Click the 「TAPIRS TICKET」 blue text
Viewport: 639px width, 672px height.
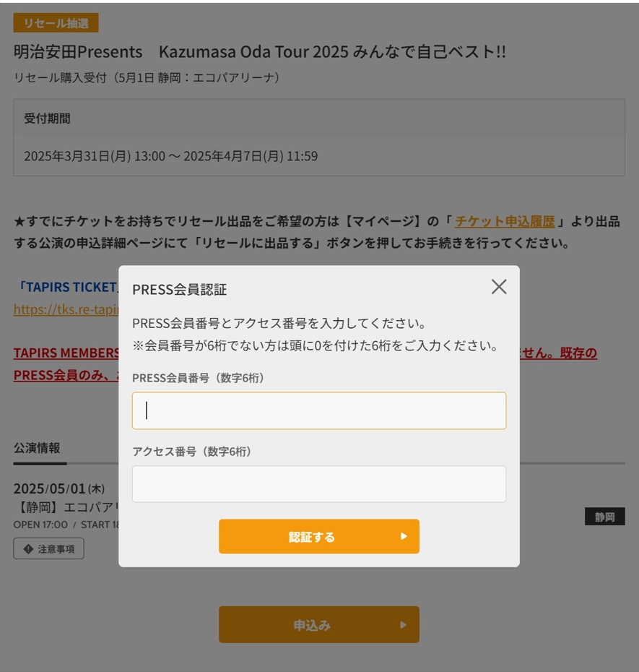[66, 287]
